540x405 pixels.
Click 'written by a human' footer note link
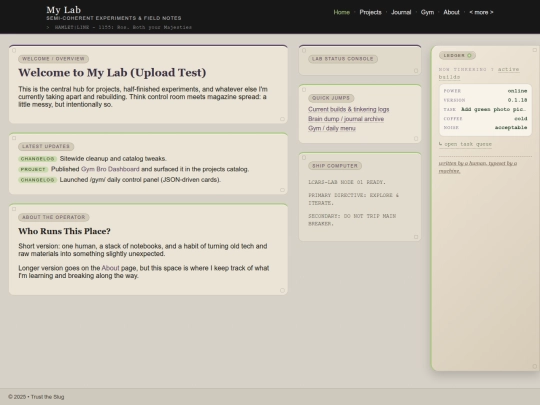click(478, 167)
